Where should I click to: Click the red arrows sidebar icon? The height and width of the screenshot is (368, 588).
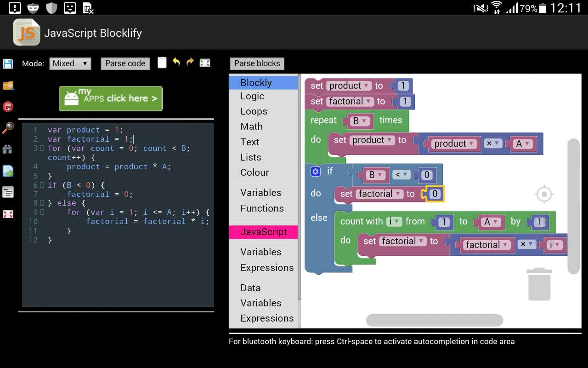click(8, 214)
